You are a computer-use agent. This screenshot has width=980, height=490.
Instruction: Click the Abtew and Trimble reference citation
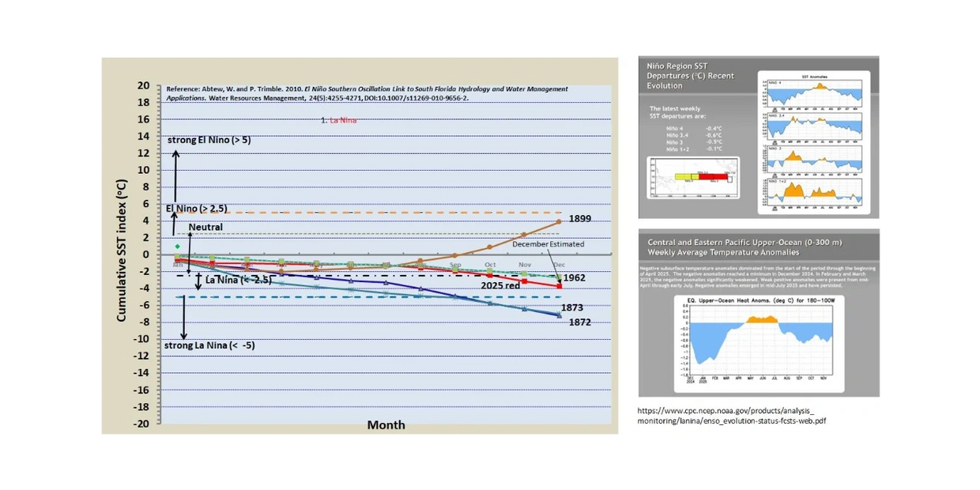pos(367,93)
